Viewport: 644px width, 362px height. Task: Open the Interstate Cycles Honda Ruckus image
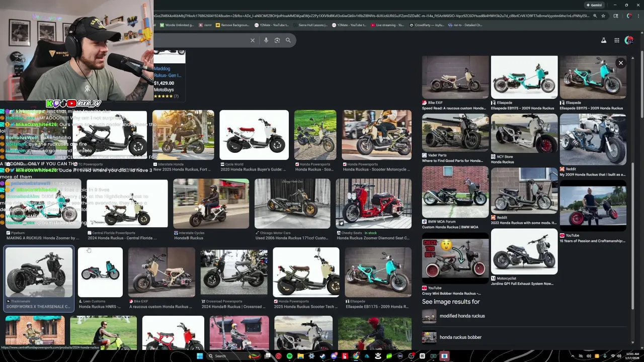[211, 204]
